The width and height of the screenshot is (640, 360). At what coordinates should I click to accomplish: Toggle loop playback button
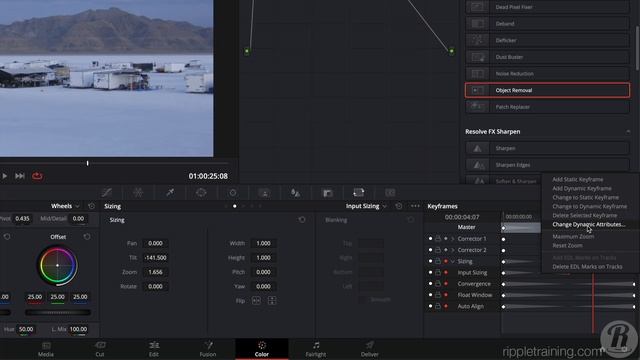click(37, 176)
